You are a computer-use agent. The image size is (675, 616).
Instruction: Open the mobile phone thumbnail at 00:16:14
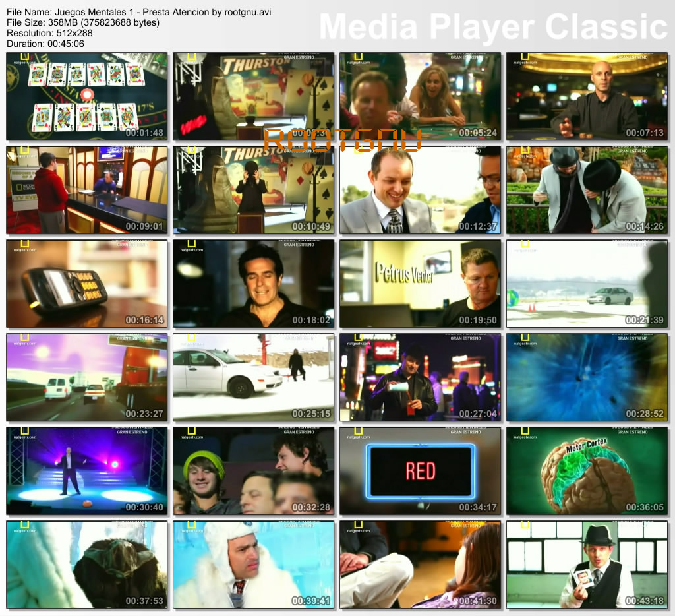click(x=86, y=284)
